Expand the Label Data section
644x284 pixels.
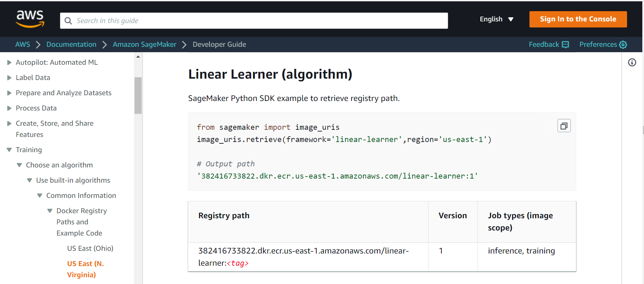(x=9, y=78)
